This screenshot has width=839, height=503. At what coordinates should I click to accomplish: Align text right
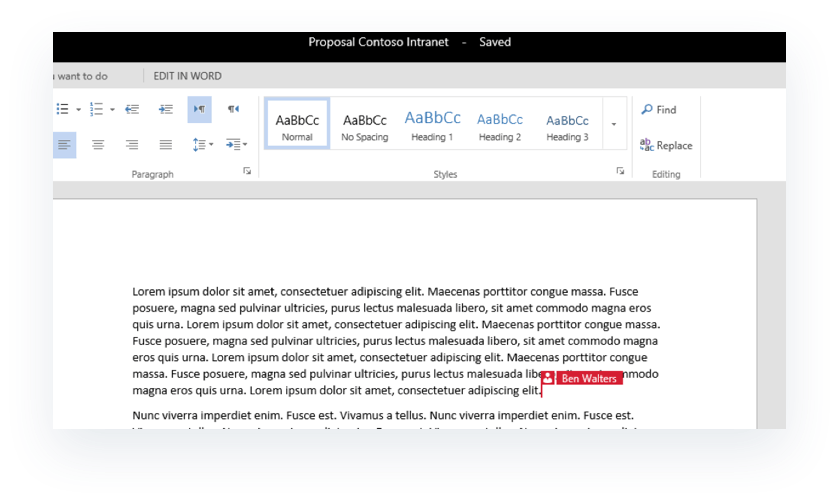click(x=132, y=144)
